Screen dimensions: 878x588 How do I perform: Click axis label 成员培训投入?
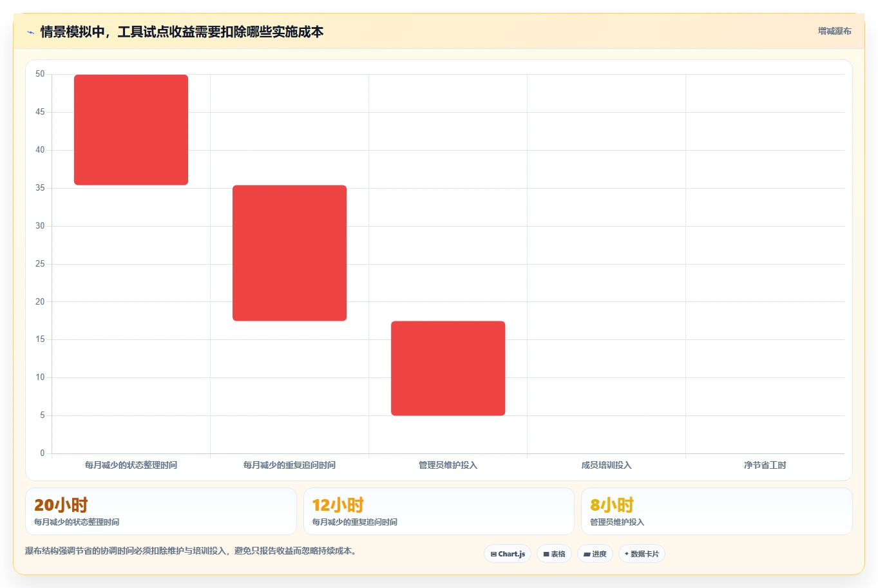tap(606, 465)
